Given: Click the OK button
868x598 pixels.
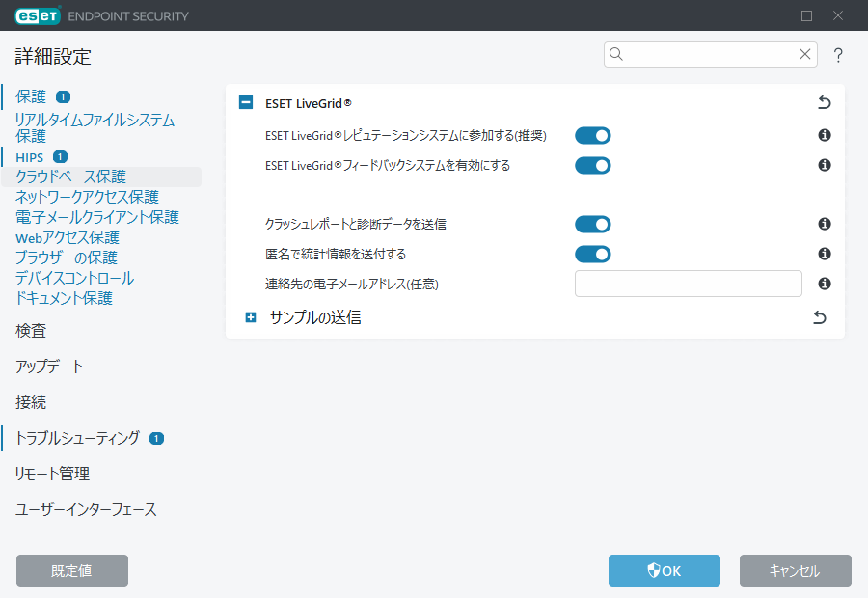Looking at the screenshot, I should tap(664, 571).
